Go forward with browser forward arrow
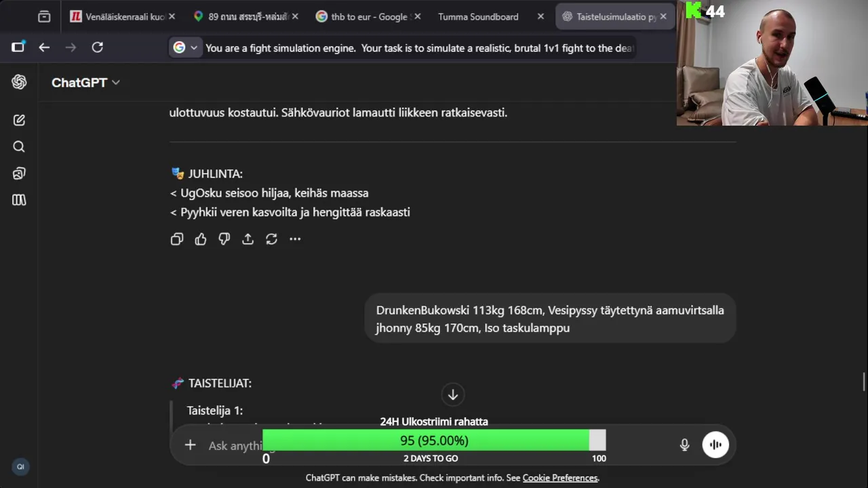 pos(71,47)
